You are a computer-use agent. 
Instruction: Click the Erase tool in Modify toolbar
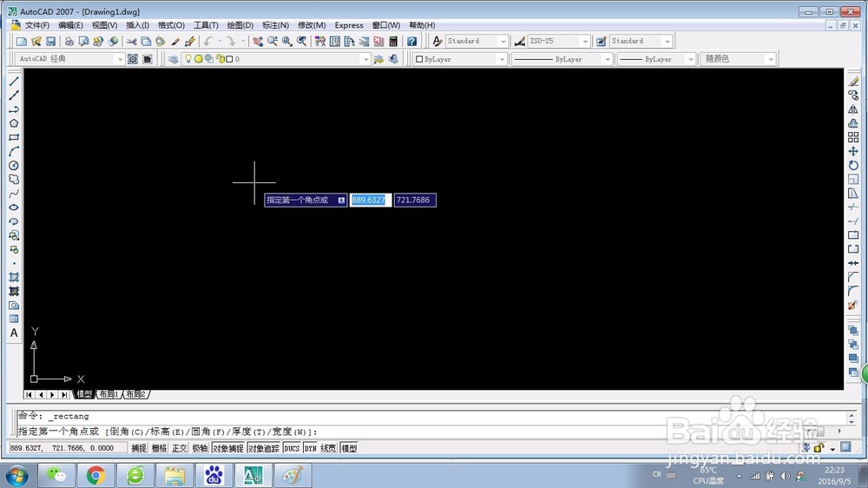click(853, 82)
